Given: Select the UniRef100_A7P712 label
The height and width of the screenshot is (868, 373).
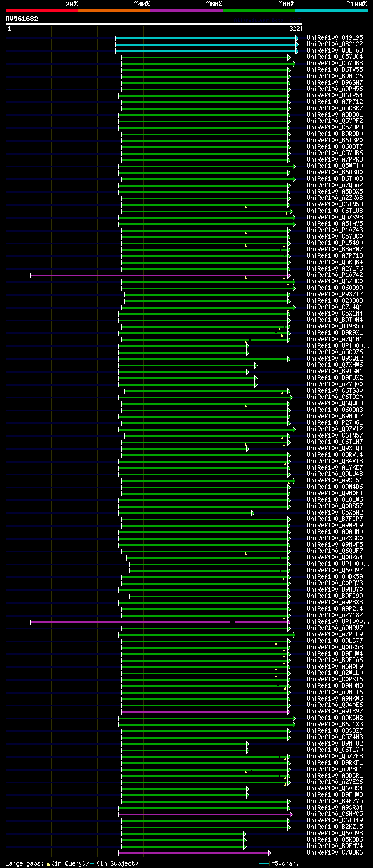Looking at the screenshot, I should [x=335, y=101].
